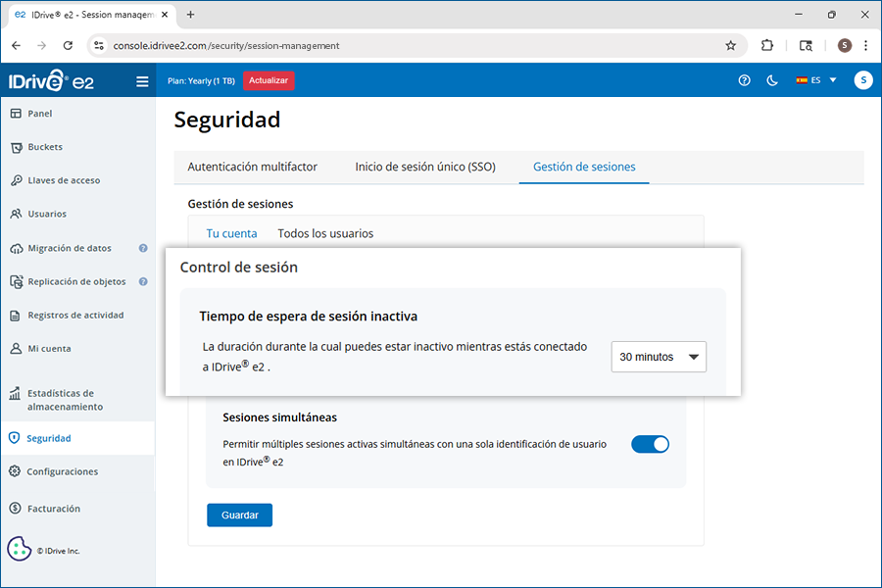Image resolution: width=882 pixels, height=588 pixels.
Task: Open a new browser tab
Action: [x=191, y=15]
